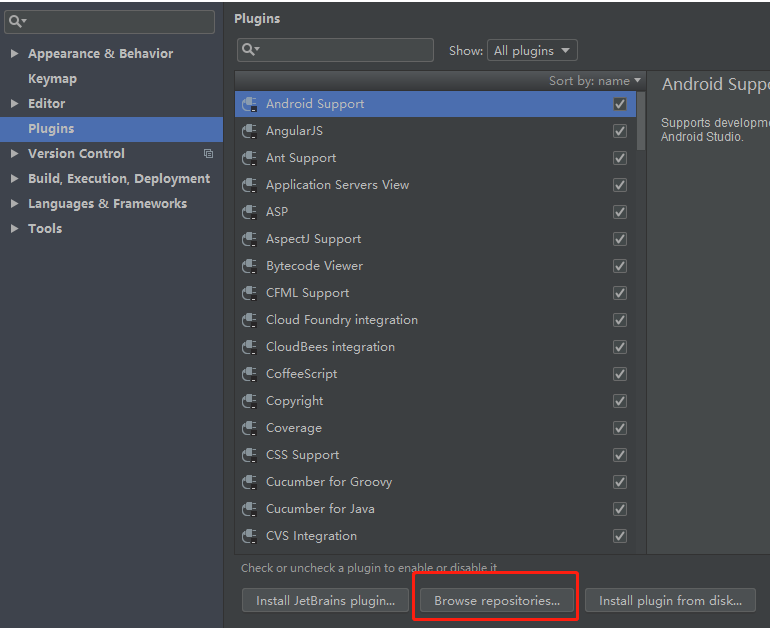Click the Browse repositories button
Screen dimensions: 770x628
click(497, 601)
